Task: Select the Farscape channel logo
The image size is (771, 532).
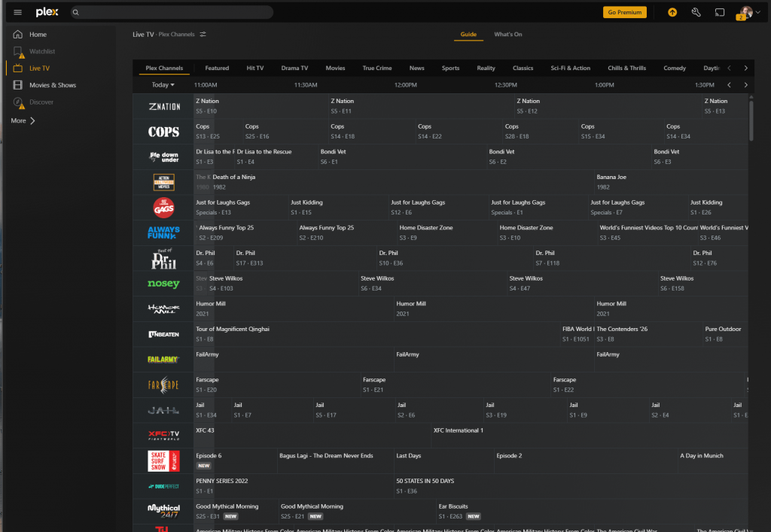Action: [163, 385]
